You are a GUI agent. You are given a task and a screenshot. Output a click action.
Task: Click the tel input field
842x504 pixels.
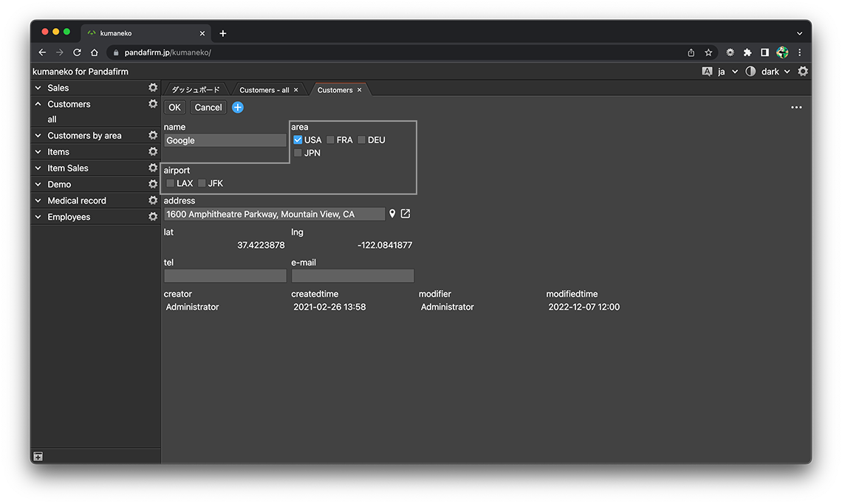coord(225,276)
